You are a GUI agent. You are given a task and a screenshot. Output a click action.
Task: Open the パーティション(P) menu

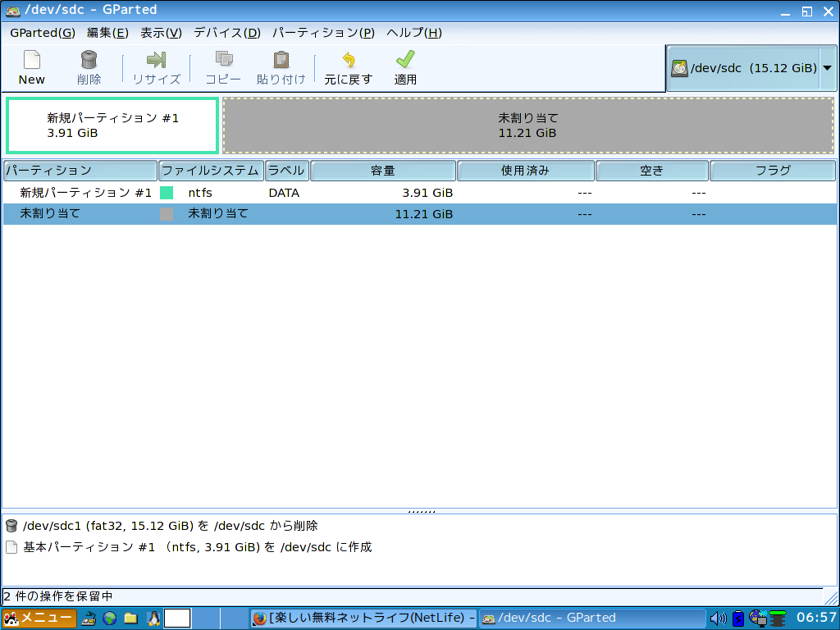[323, 33]
